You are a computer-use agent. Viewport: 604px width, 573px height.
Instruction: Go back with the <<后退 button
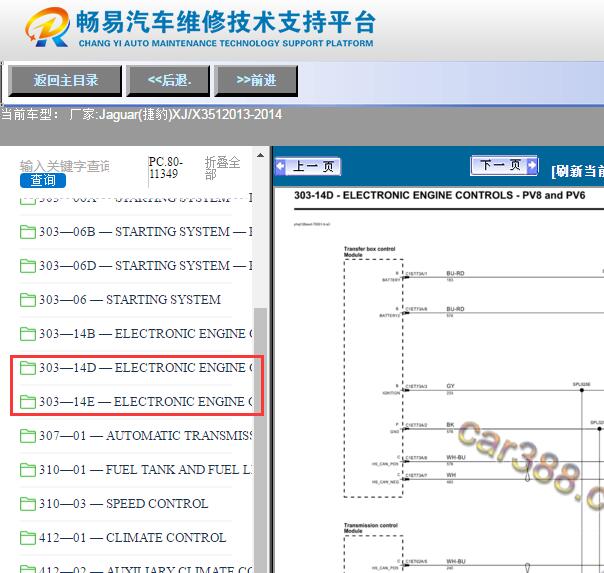point(168,80)
